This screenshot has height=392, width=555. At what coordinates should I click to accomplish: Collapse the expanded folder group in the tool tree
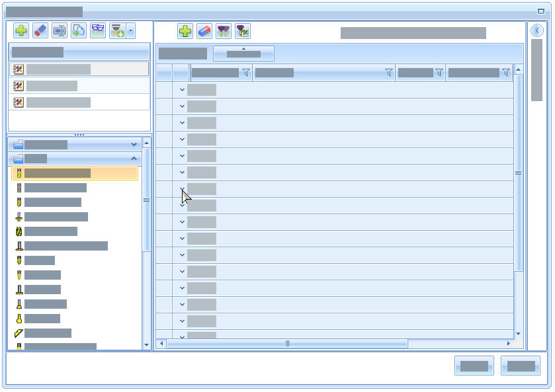tap(134, 159)
